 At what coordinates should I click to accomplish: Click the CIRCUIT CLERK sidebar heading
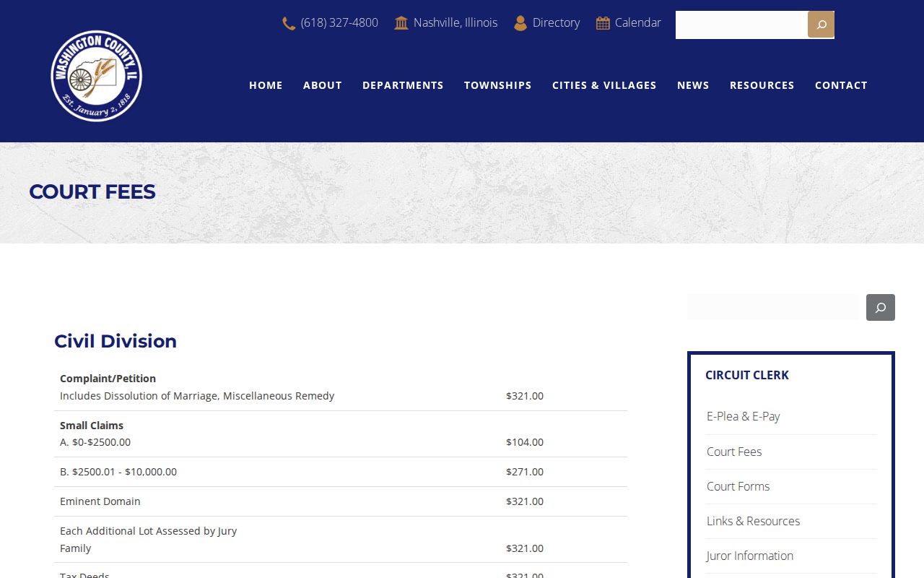747,375
